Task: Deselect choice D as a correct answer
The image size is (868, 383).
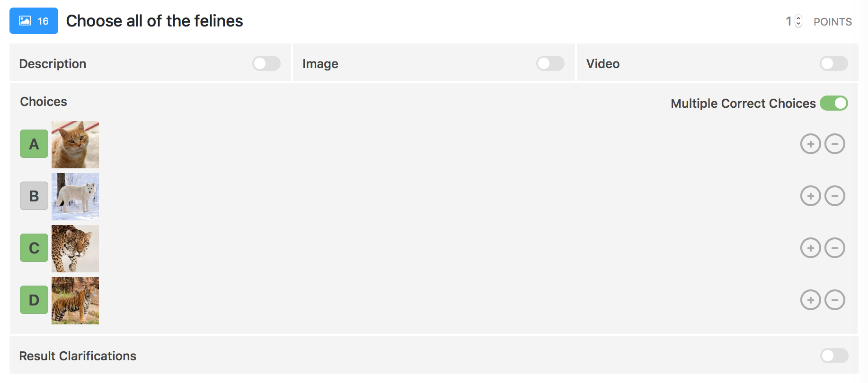Action: (34, 299)
